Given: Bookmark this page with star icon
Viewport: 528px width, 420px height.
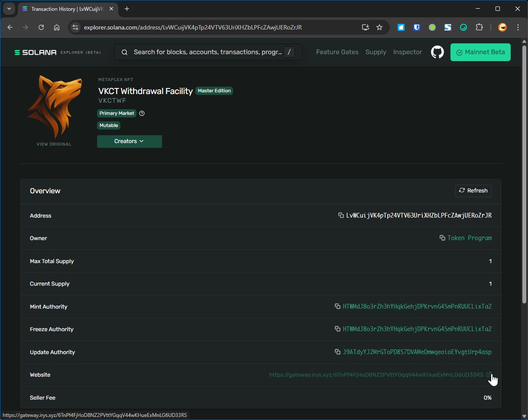Looking at the screenshot, I should coord(379,27).
